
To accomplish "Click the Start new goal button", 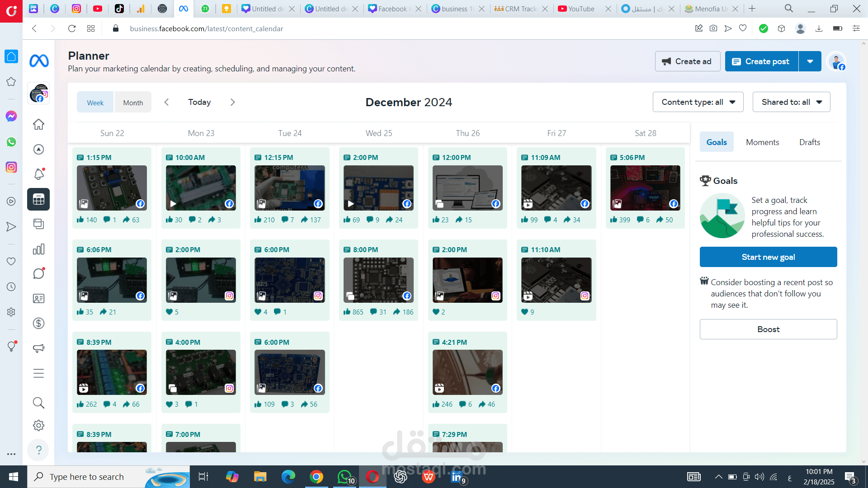I will click(x=768, y=257).
